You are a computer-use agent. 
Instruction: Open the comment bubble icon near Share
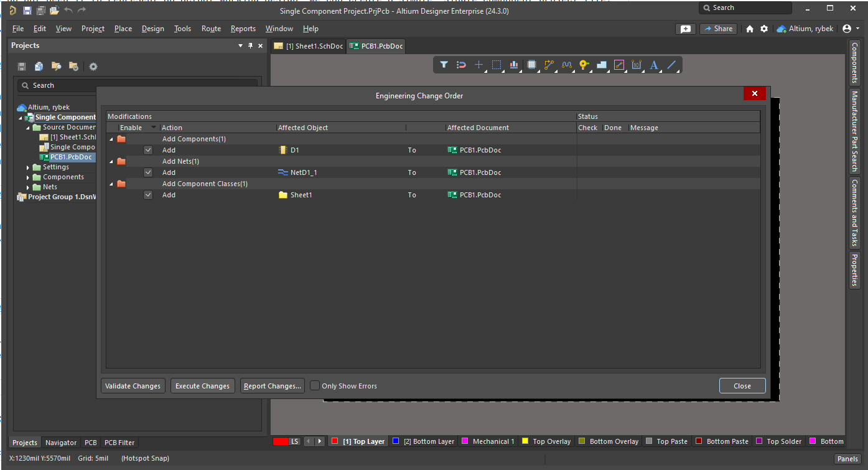coord(685,29)
